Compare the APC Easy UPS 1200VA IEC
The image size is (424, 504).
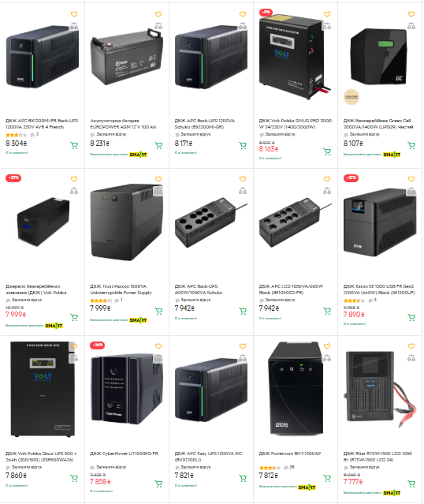pyautogui.click(x=243, y=358)
